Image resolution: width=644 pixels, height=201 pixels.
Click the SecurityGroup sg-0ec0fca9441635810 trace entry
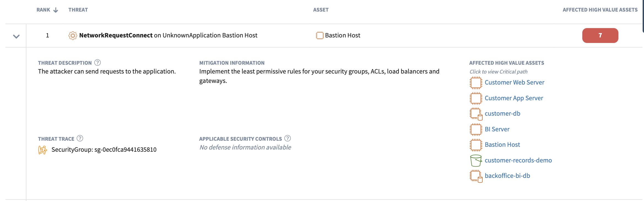coord(104,150)
